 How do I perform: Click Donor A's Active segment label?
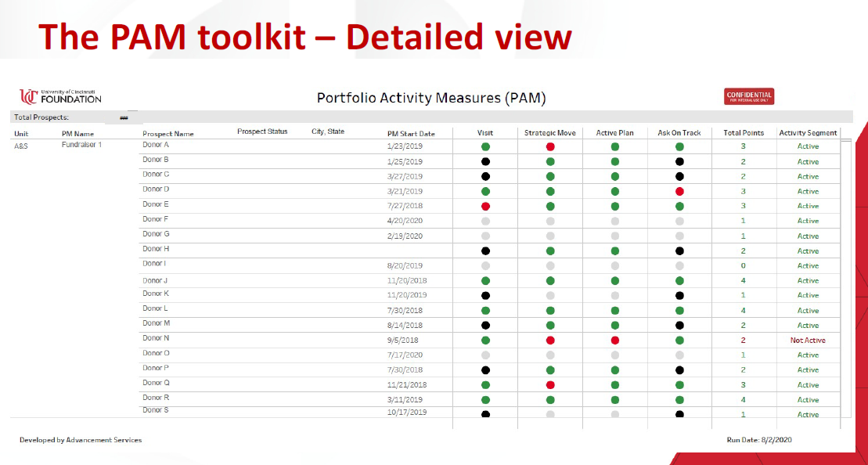(808, 146)
